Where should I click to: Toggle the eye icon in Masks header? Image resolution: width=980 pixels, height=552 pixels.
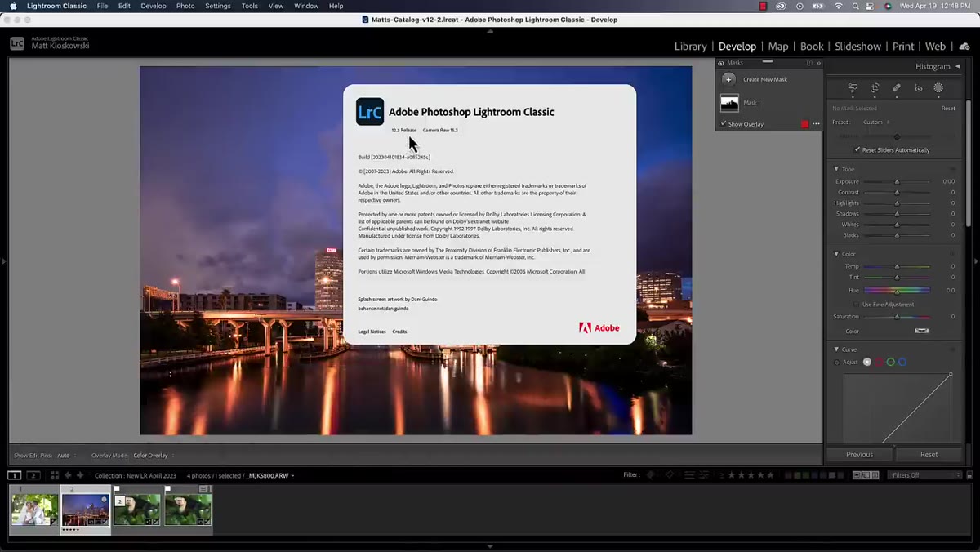click(721, 63)
